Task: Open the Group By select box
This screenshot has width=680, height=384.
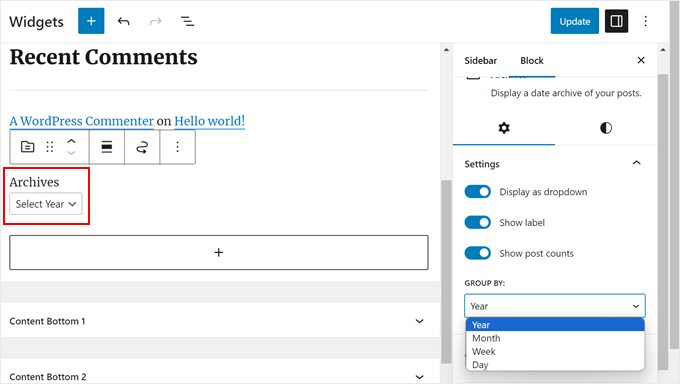Action: 555,306
